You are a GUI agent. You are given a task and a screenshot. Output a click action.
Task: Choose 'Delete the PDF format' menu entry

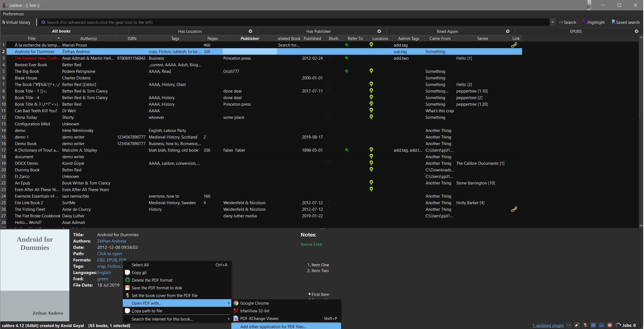click(x=152, y=280)
